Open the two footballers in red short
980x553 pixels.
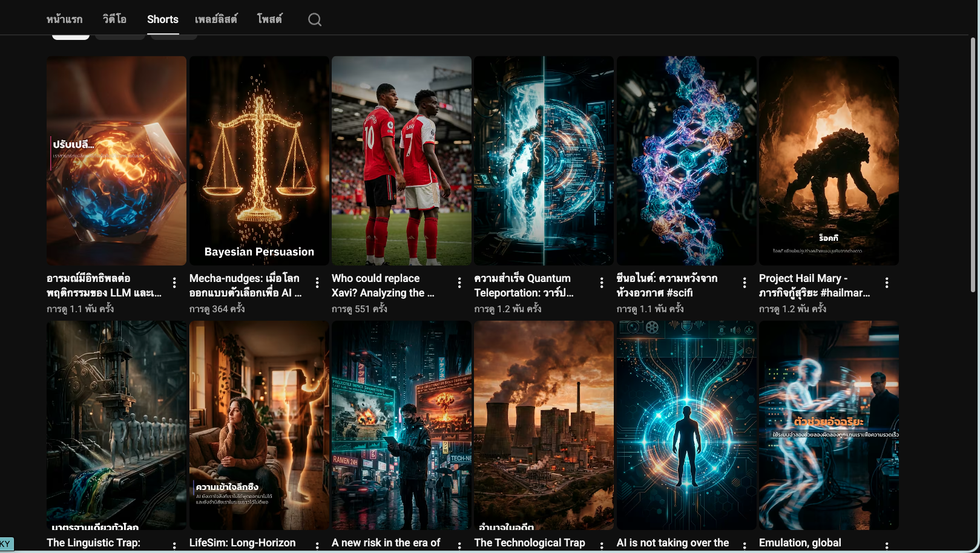coord(401,160)
